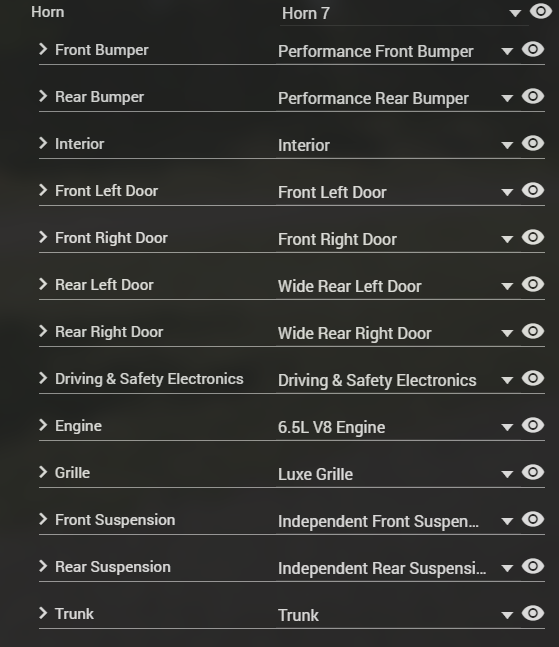559x647 pixels.
Task: Toggle Rear Bumper visibility eye
Action: point(533,96)
